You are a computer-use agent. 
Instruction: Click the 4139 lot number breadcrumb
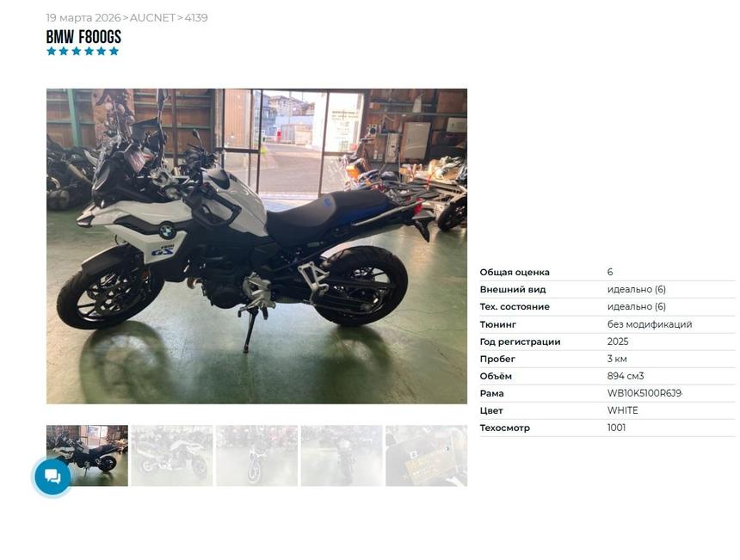(x=196, y=17)
